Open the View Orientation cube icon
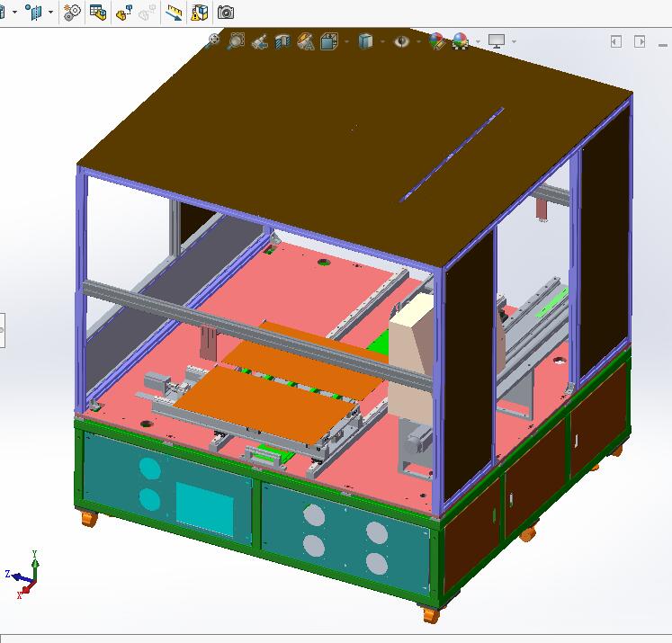Viewport: 672px width, 643px height. [x=328, y=41]
